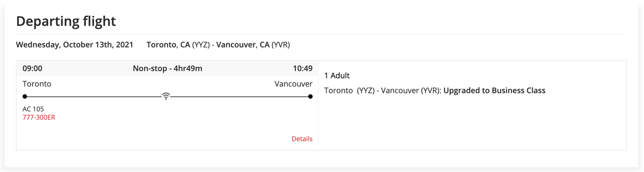The image size is (644, 172).
Task: Click the departure time 09:00
Action: (x=32, y=68)
